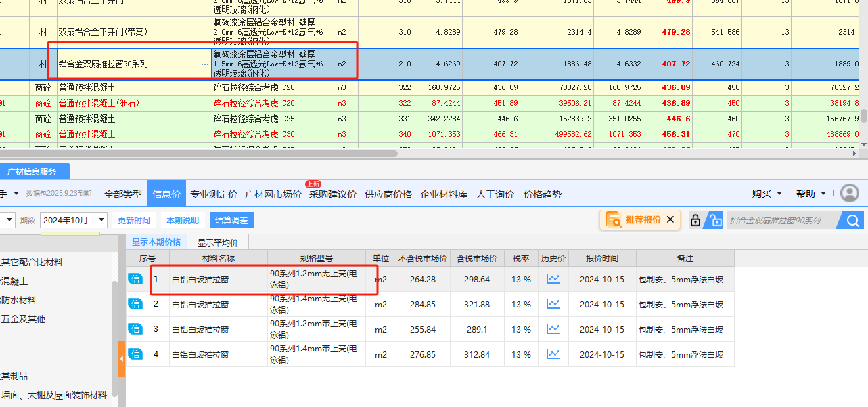The width and height of the screenshot is (868, 407).
Task: Click the 本期说明 button
Action: (x=183, y=221)
